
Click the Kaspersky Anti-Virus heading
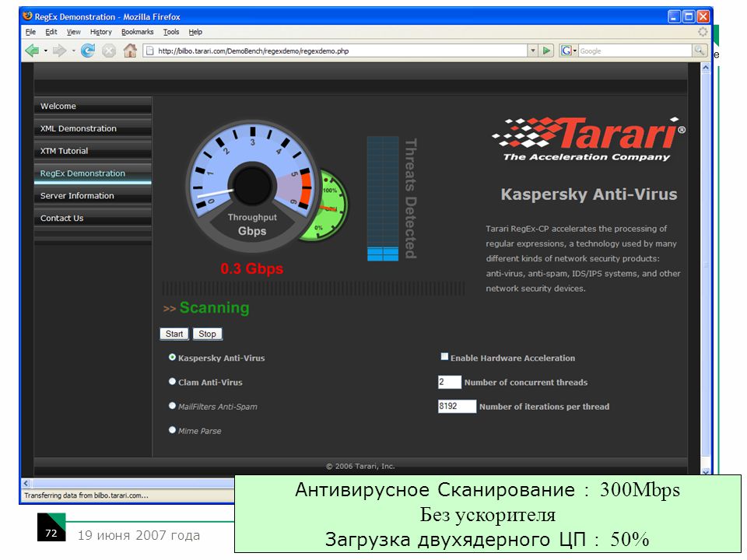589,194
